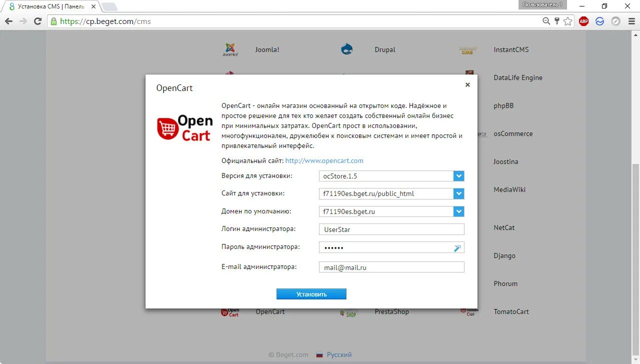Image resolution: width=640 pixels, height=364 pixels.
Task: Open the DataLife Engine entry
Action: pos(518,77)
